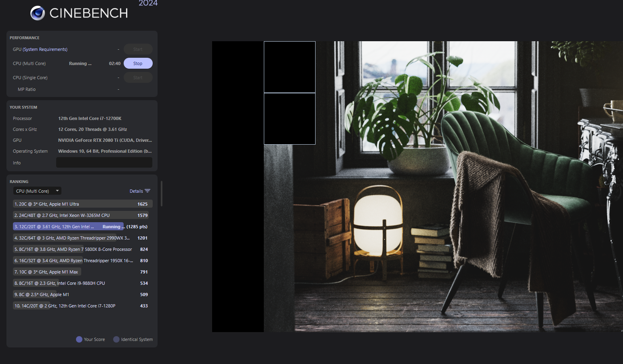Click the MP Ratio label
623x364 pixels.
(27, 89)
